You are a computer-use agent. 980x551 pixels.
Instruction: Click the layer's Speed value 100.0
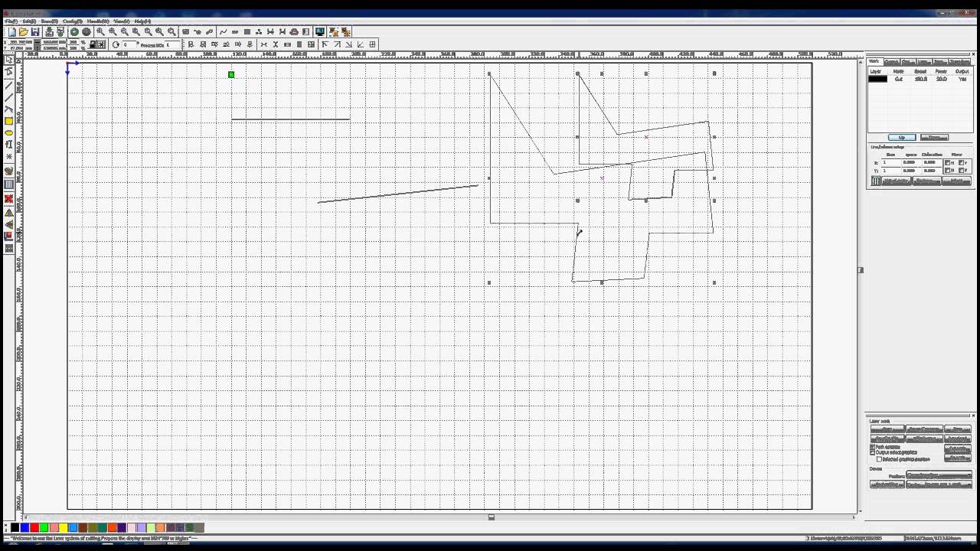(x=920, y=79)
